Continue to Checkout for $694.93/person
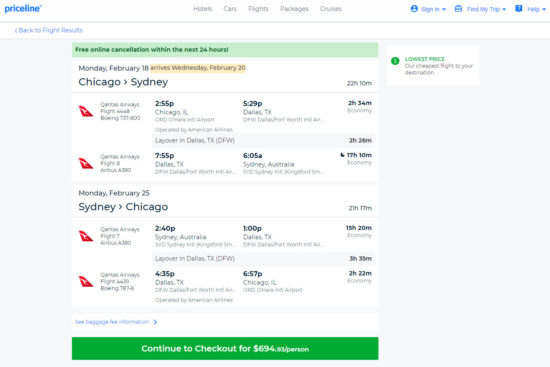 pyautogui.click(x=225, y=348)
